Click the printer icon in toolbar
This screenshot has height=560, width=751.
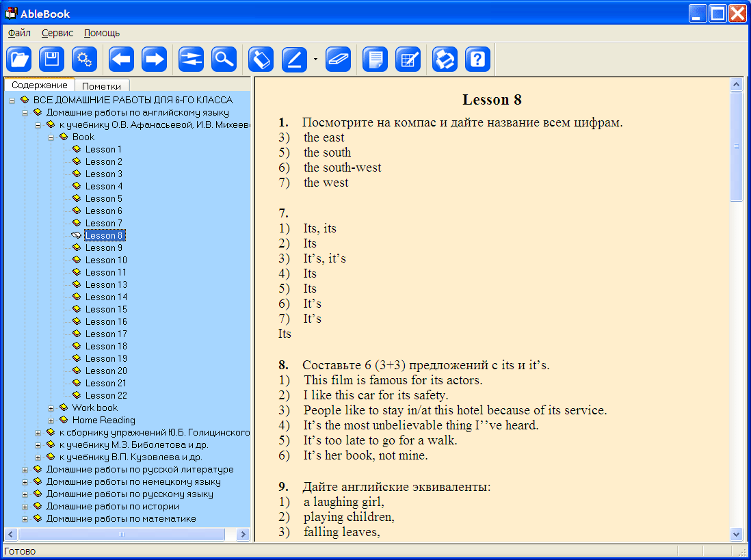445,59
